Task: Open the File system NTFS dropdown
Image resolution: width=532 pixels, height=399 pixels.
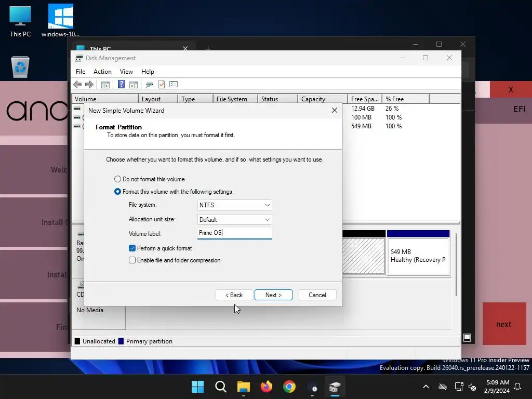Action: pyautogui.click(x=234, y=205)
